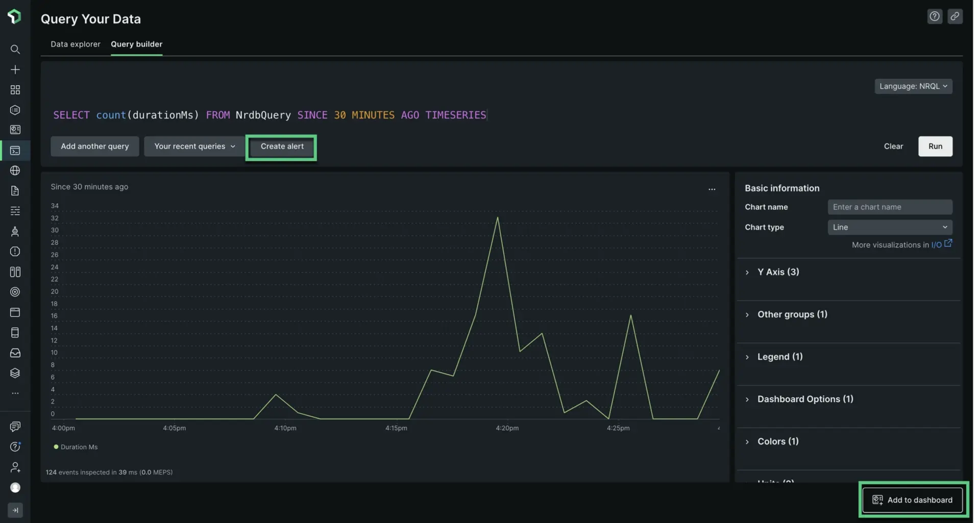Open the search magnifier in the sidebar

15,49
